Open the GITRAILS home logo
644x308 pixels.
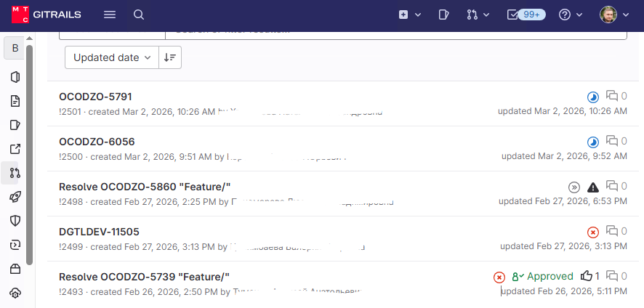(47, 15)
